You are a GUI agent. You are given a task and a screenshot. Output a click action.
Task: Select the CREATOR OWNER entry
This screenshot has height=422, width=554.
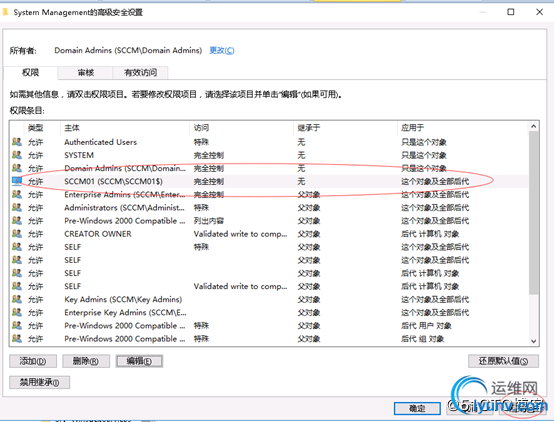point(270,234)
